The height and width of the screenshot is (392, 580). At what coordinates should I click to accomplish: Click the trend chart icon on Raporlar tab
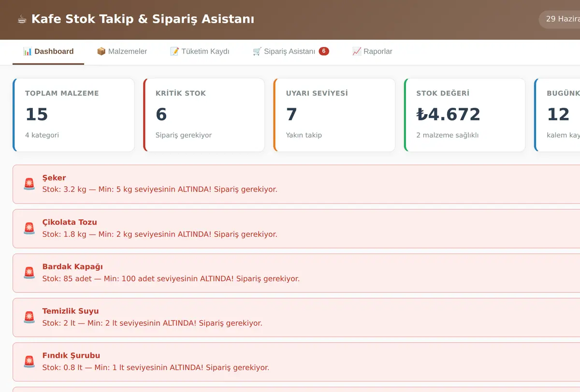(357, 51)
